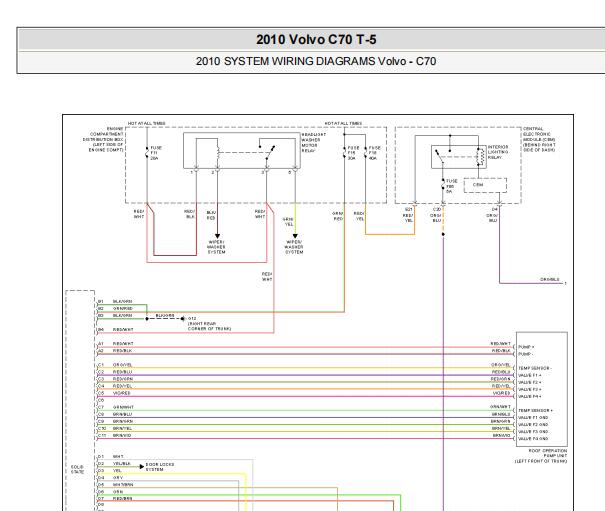Click the 'FUSE F65 5A' label

[x=451, y=186]
